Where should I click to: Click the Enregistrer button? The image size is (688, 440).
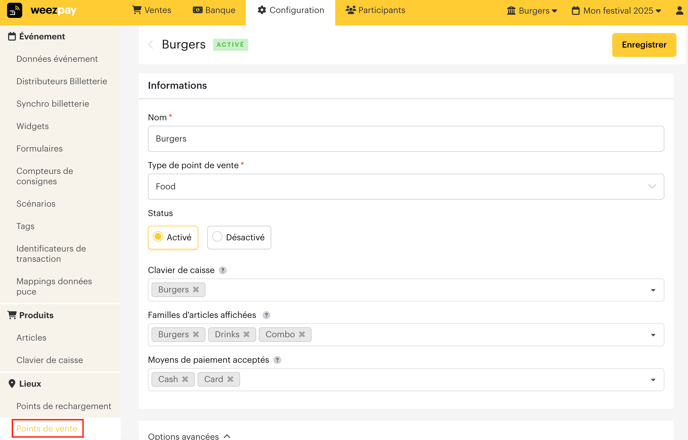644,45
